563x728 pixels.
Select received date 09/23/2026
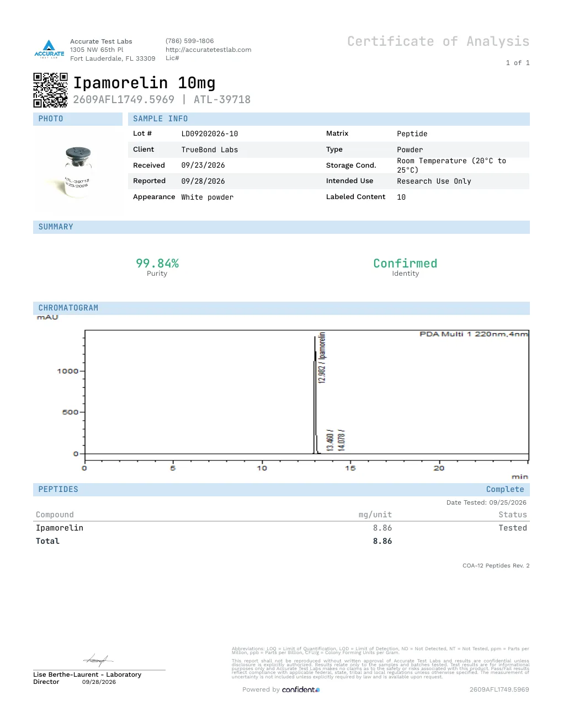click(x=203, y=165)
